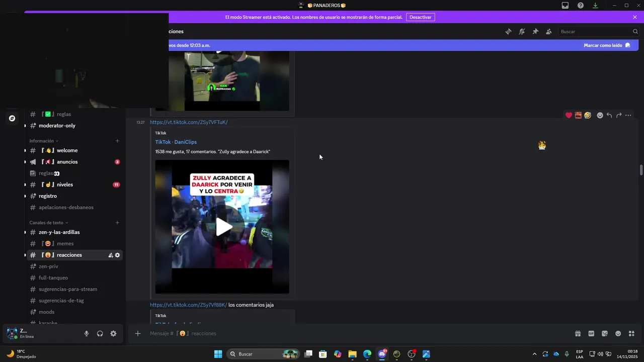Open the apps icon in message bar

point(631,333)
